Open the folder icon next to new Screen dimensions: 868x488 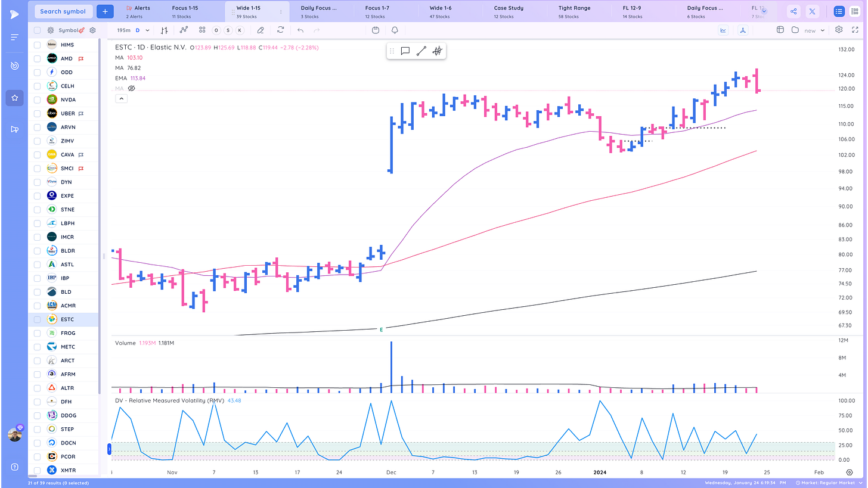coord(795,30)
